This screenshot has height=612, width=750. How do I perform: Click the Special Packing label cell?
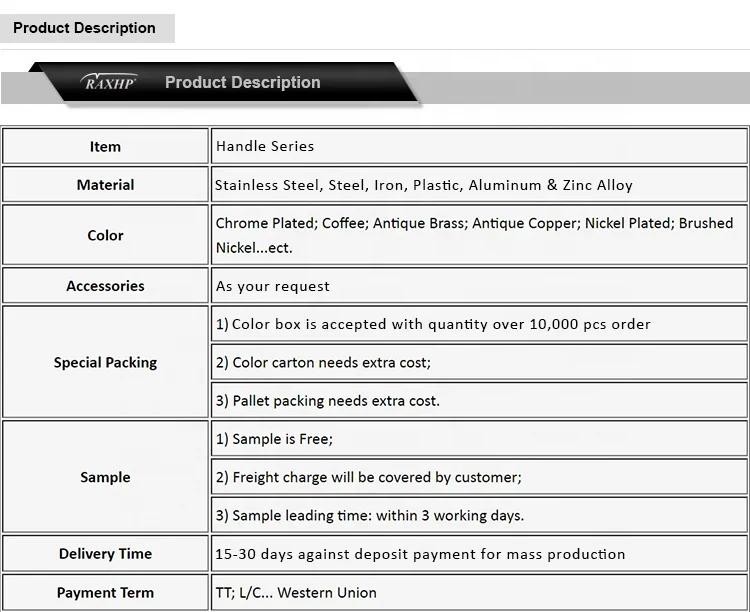tap(105, 362)
